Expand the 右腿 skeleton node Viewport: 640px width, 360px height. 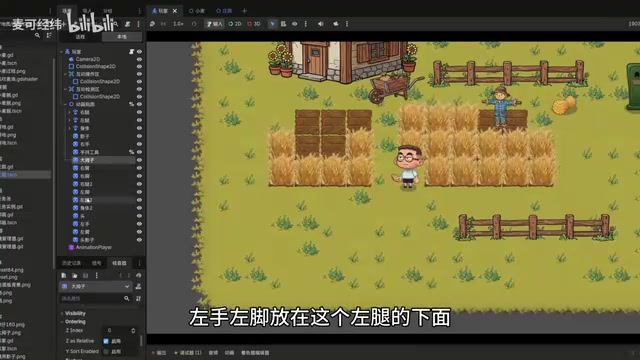point(69,112)
